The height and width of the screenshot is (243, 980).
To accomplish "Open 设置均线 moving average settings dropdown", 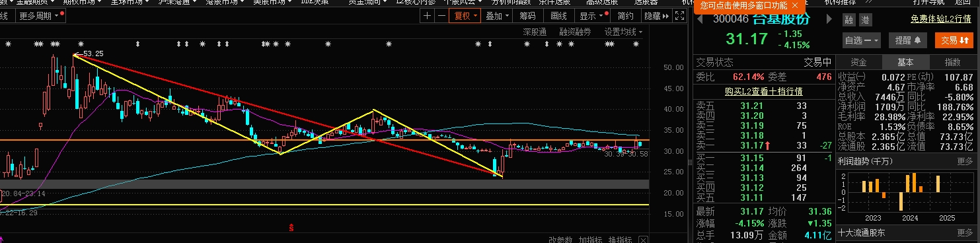I will [x=623, y=31].
